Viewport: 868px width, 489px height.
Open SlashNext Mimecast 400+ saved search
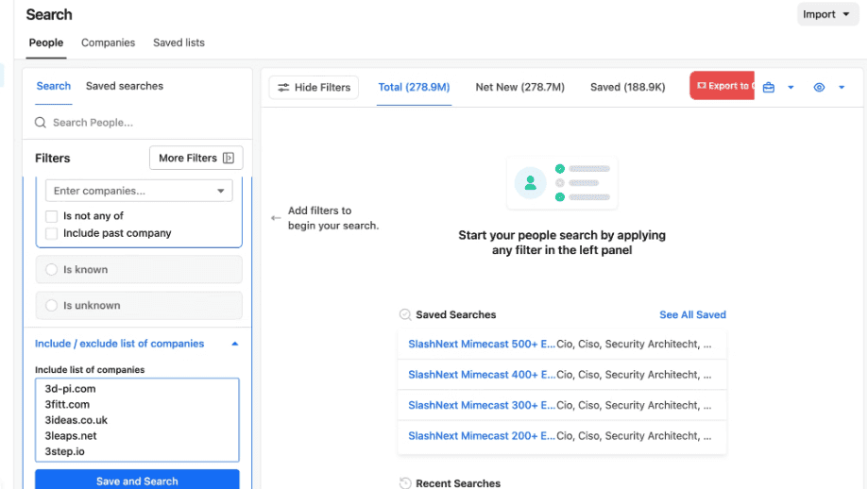click(x=562, y=375)
